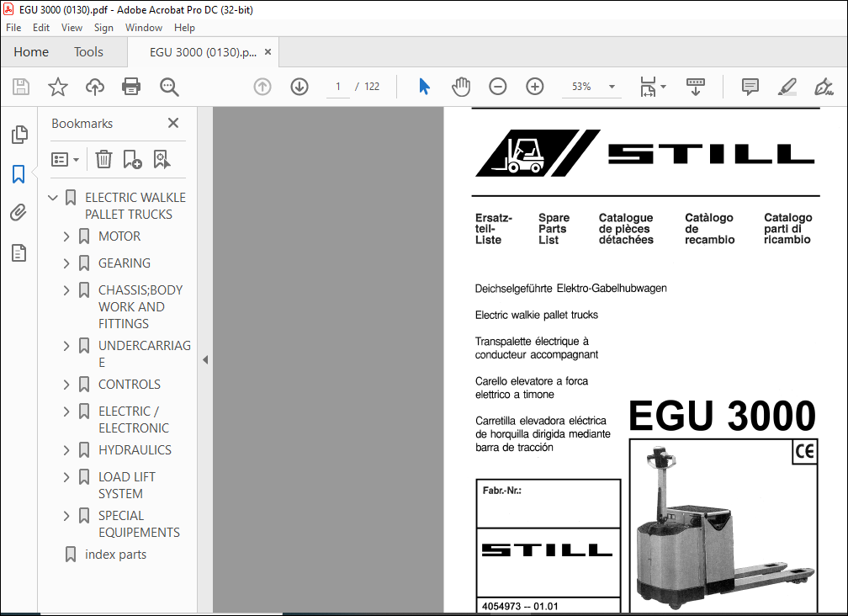This screenshot has width=848, height=616.
Task: Click the forklift photo on the page
Action: pos(723,526)
